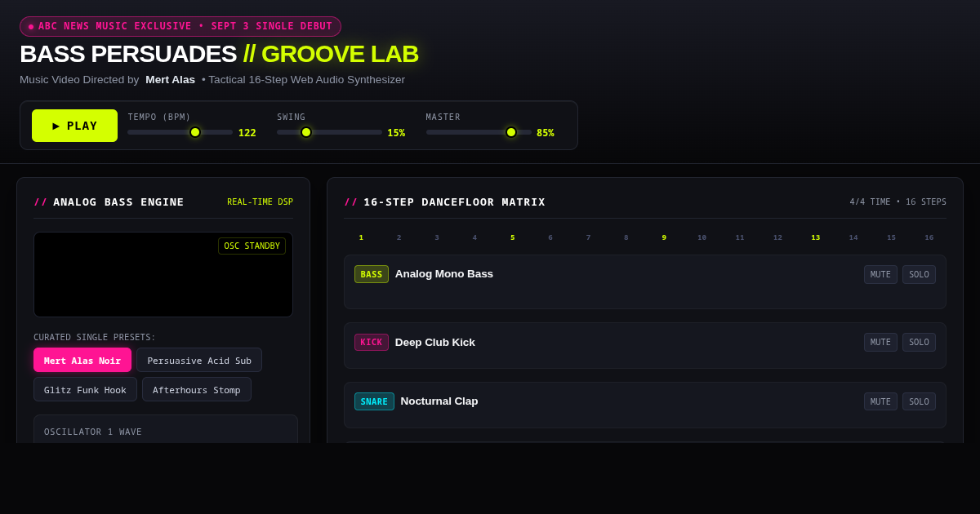Image resolution: width=980 pixels, height=514 pixels.
Task: Click the BASS PERSUADES // GROOVE LAB title
Action: [x=219, y=54]
